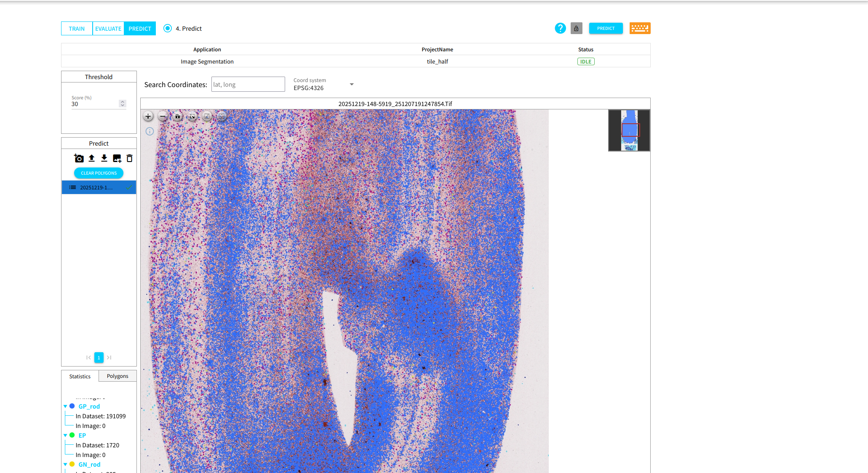This screenshot has height=473, width=868.
Task: Zoom in using the plus button
Action: pyautogui.click(x=148, y=116)
